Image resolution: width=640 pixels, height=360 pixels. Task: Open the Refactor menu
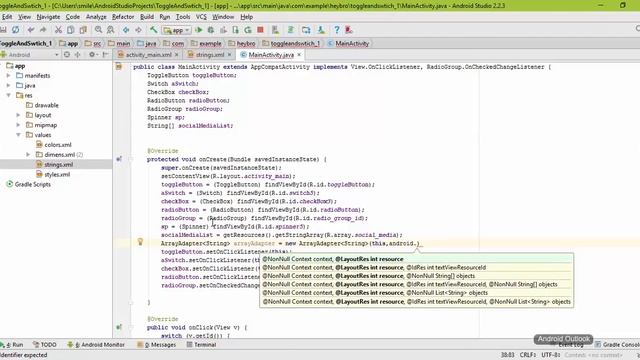point(123,17)
